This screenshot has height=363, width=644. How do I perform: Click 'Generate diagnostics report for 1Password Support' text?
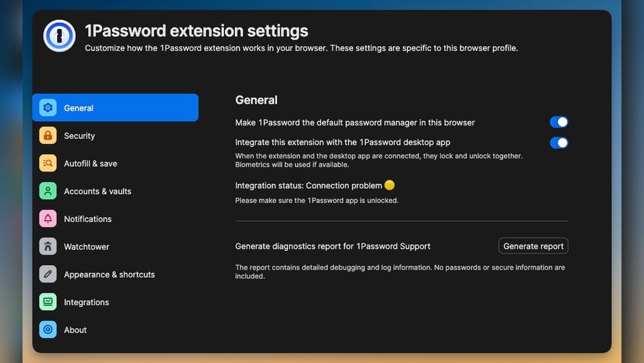pyautogui.click(x=333, y=246)
